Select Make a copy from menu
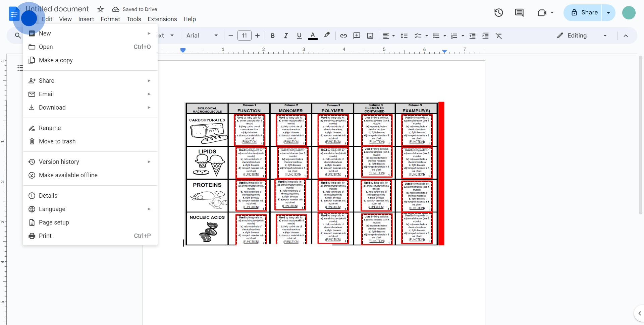Screen dimensions: 644x325 [x=56, y=60]
